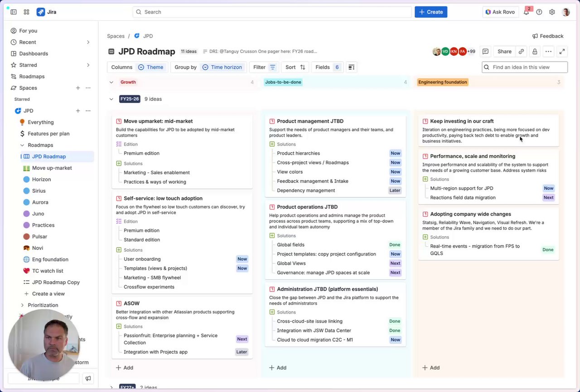Open the user profile avatar

(566, 12)
